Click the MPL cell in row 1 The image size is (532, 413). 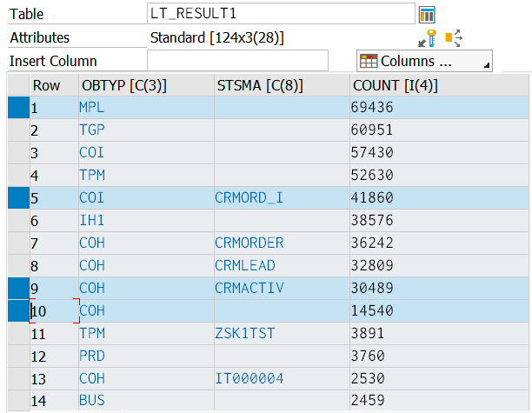click(x=146, y=108)
